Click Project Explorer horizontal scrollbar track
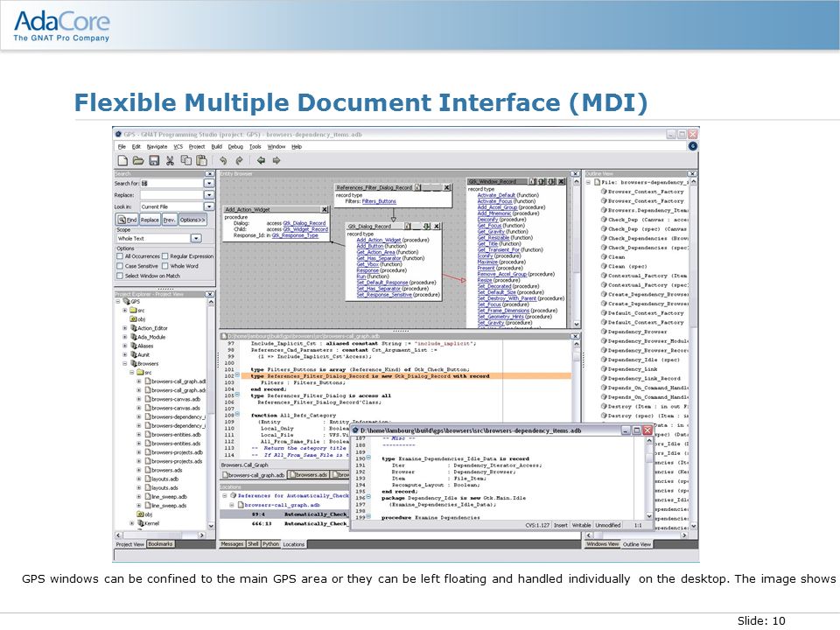The width and height of the screenshot is (840, 630). click(x=161, y=535)
